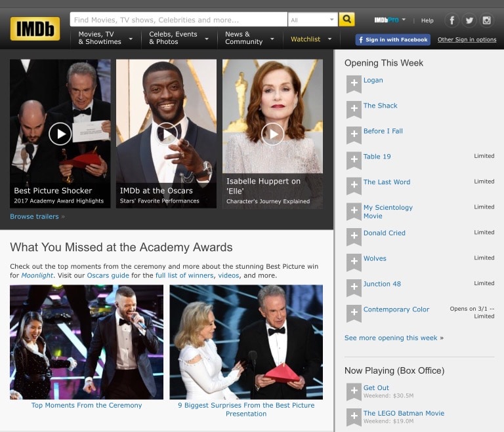The width and height of the screenshot is (504, 432).
Task: Add Table 19 to watchlist ribbon
Action: [x=354, y=161]
